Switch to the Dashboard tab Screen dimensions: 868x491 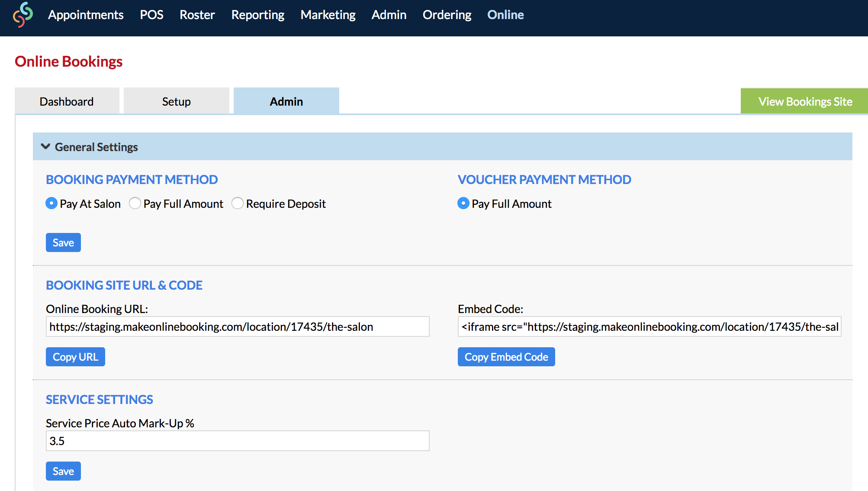tap(67, 101)
